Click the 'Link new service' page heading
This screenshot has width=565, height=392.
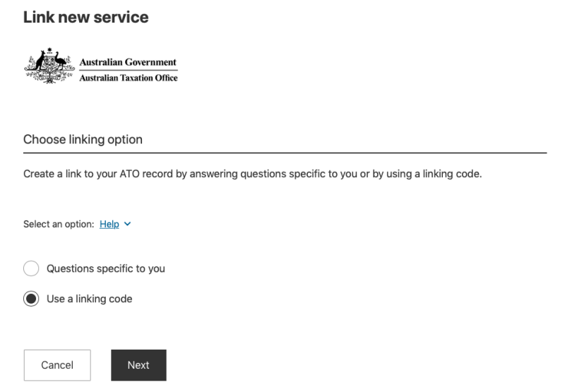[x=85, y=17]
